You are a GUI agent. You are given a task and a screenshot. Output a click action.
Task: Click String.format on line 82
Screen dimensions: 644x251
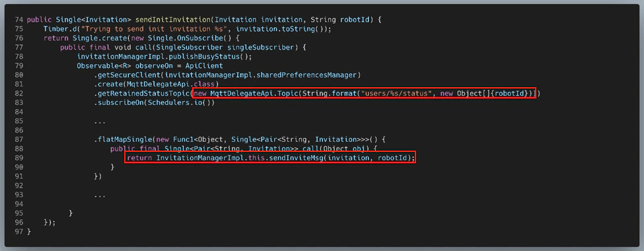tap(329, 94)
